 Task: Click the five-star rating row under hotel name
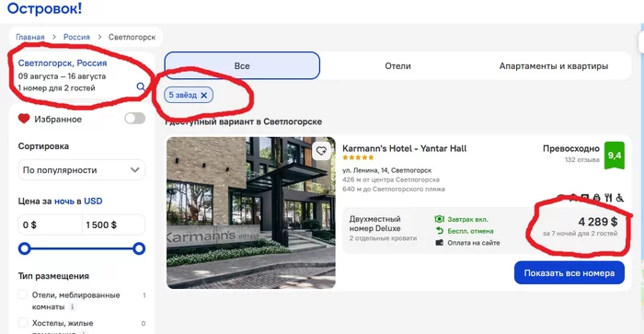pyautogui.click(x=358, y=157)
